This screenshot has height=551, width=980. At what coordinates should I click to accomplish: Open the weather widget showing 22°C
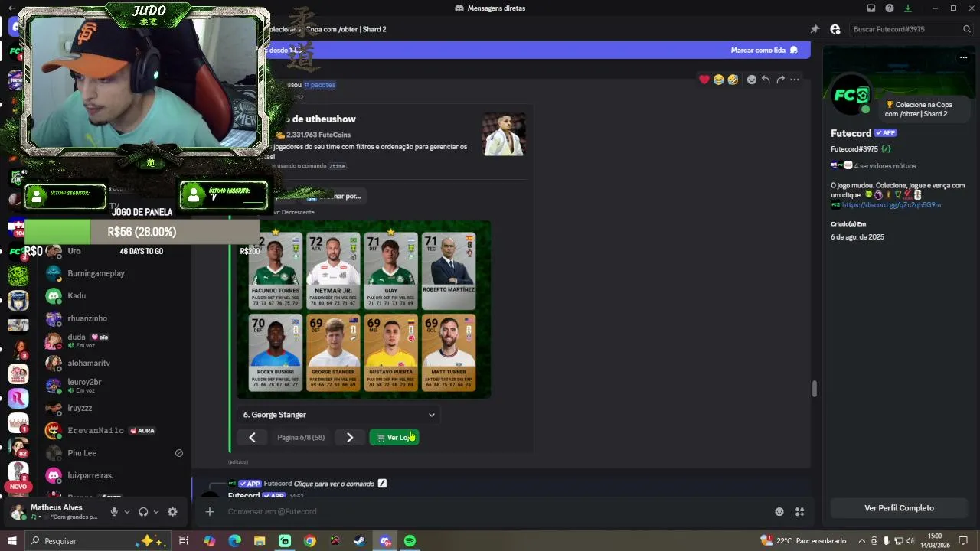pyautogui.click(x=803, y=541)
